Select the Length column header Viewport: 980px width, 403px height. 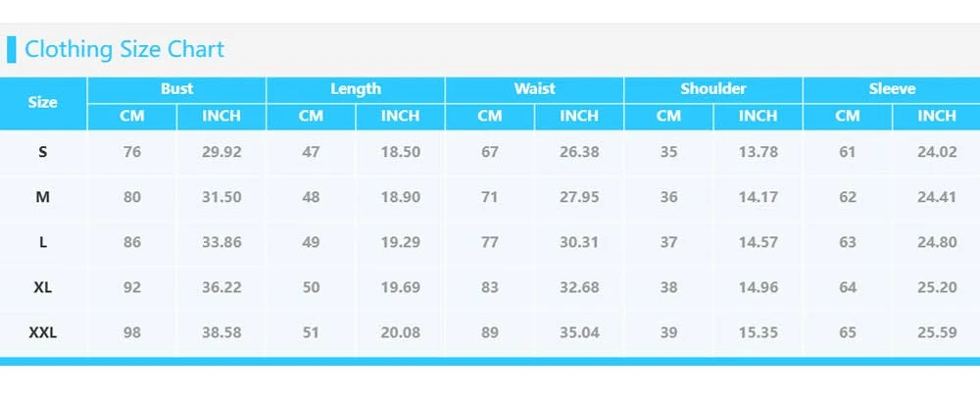(356, 89)
